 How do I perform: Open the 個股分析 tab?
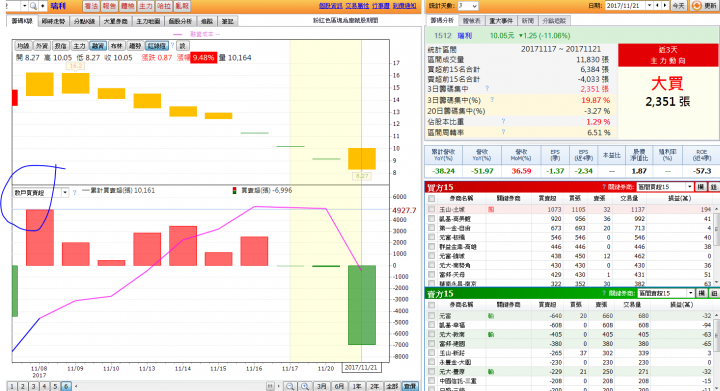[x=180, y=21]
